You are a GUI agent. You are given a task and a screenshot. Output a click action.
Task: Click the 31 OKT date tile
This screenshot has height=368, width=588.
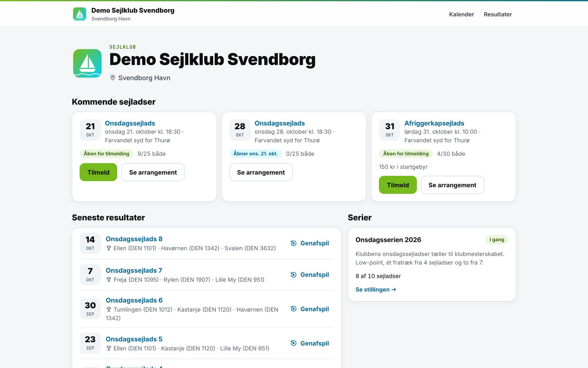[x=390, y=130]
